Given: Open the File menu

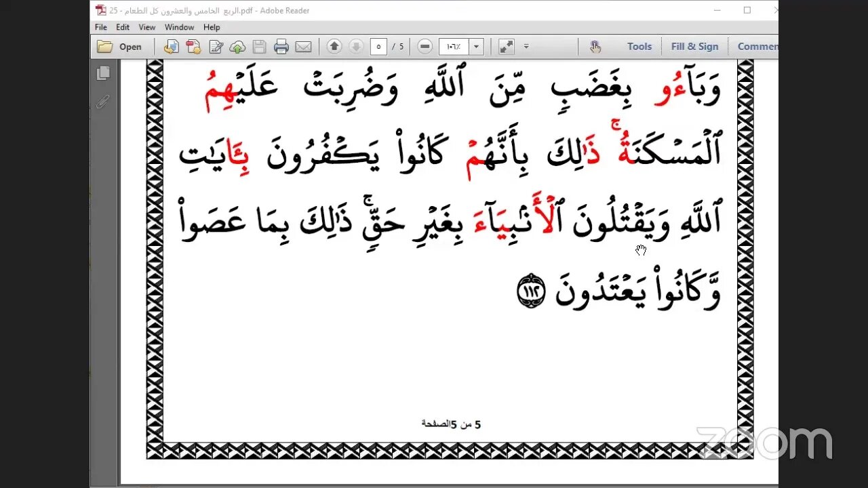Looking at the screenshot, I should [x=101, y=27].
